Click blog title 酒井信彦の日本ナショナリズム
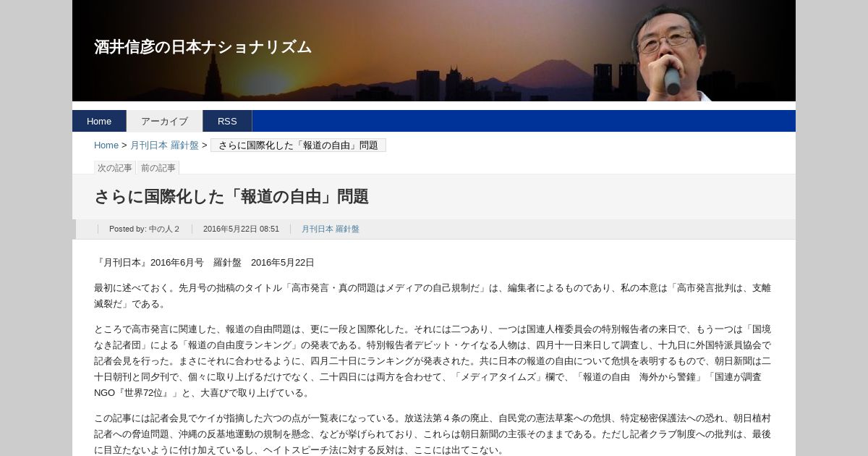Image resolution: width=868 pixels, height=456 pixels. [203, 47]
